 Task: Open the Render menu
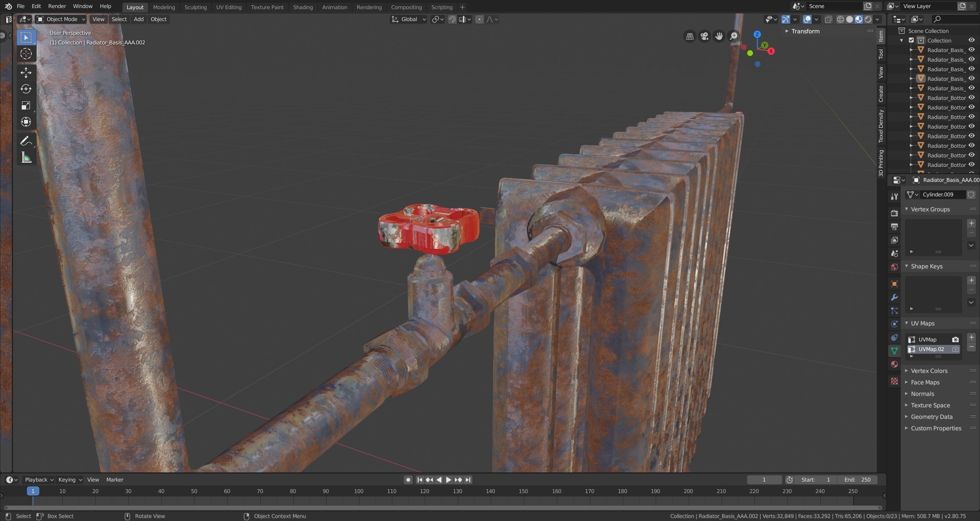pyautogui.click(x=57, y=7)
